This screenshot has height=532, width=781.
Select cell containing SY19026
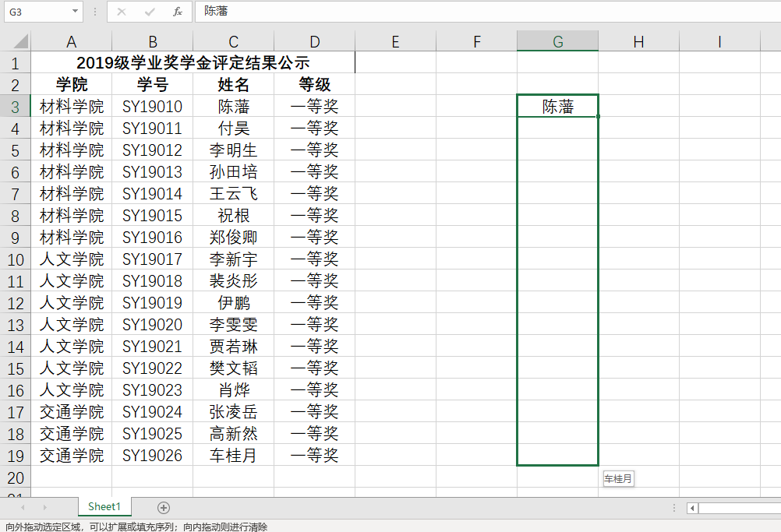pyautogui.click(x=153, y=456)
